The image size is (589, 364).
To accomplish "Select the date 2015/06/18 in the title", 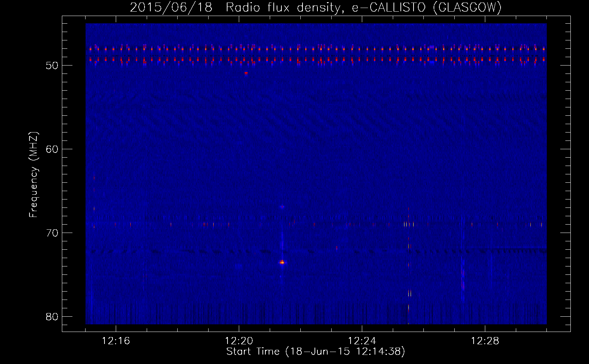I will point(171,8).
